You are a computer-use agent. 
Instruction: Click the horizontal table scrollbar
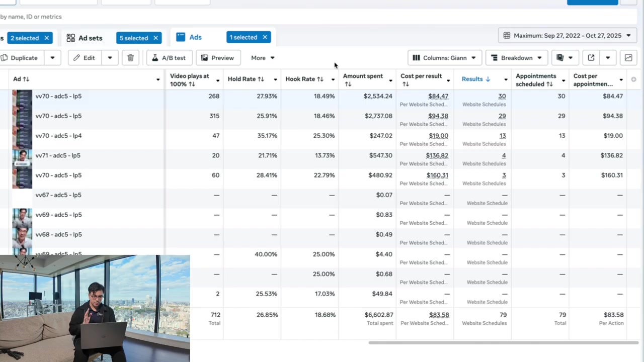(503, 343)
